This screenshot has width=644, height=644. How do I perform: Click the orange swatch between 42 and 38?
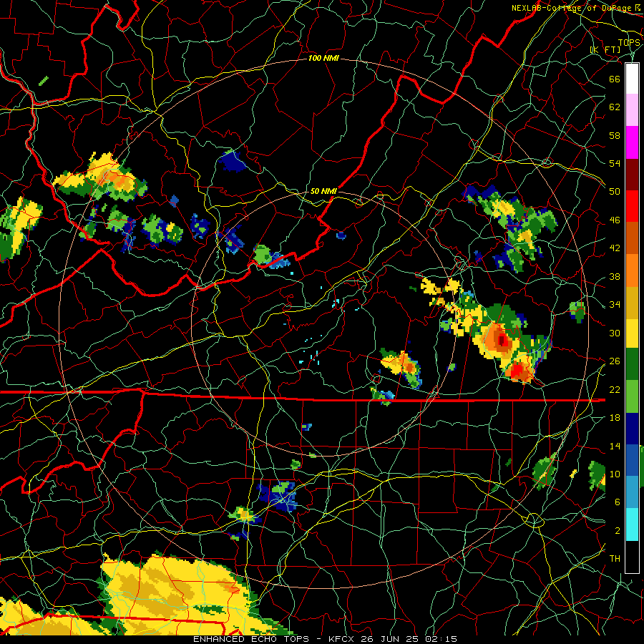pos(632,270)
